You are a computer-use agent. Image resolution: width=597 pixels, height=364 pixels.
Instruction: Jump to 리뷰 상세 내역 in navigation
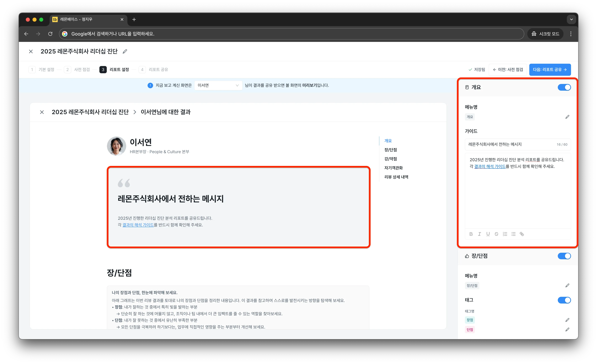click(x=396, y=177)
